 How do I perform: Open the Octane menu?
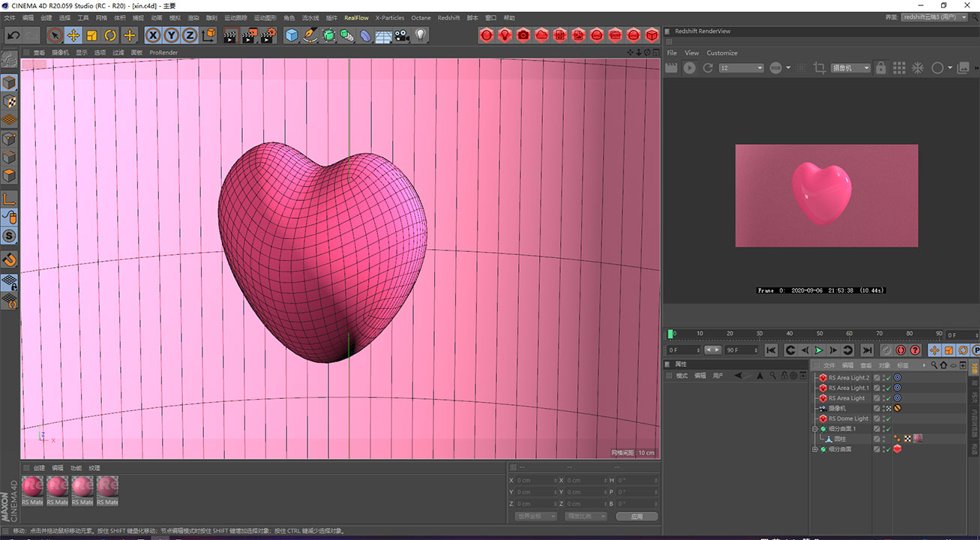pos(421,17)
